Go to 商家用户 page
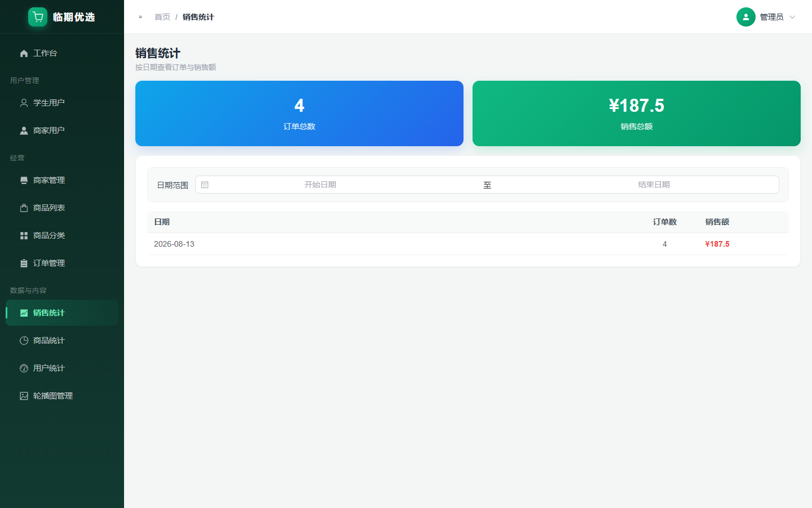This screenshot has height=508, width=812. point(62,130)
